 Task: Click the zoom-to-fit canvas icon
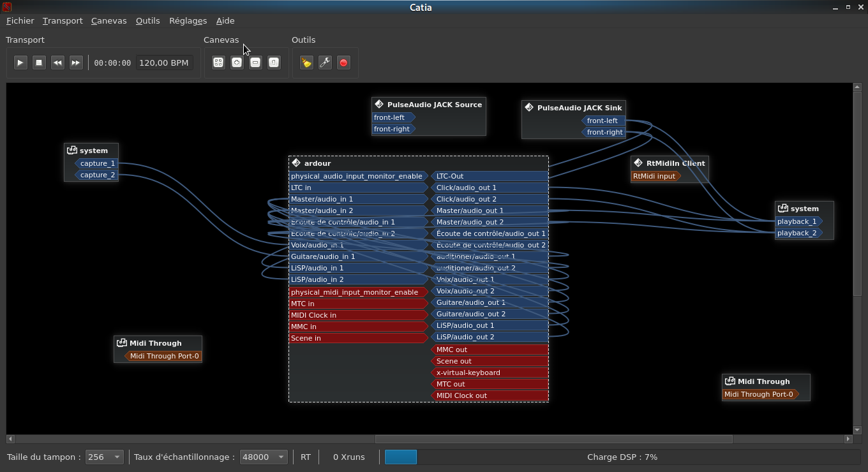pyautogui.click(x=218, y=63)
